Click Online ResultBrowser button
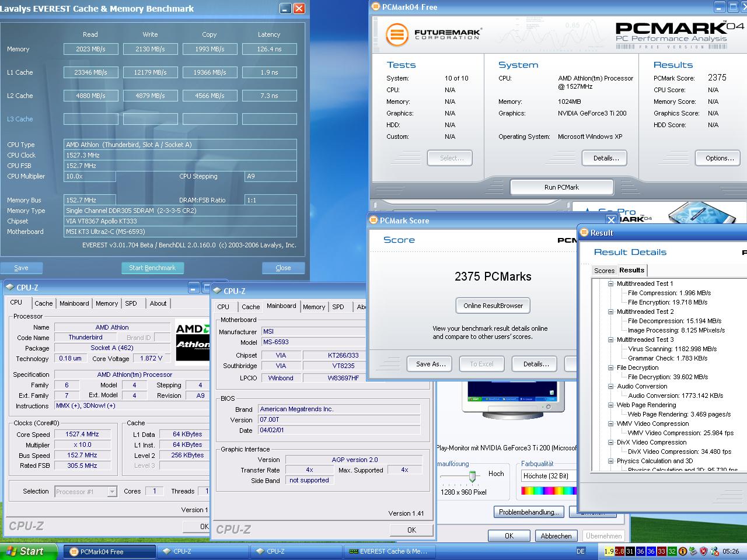 [493, 306]
